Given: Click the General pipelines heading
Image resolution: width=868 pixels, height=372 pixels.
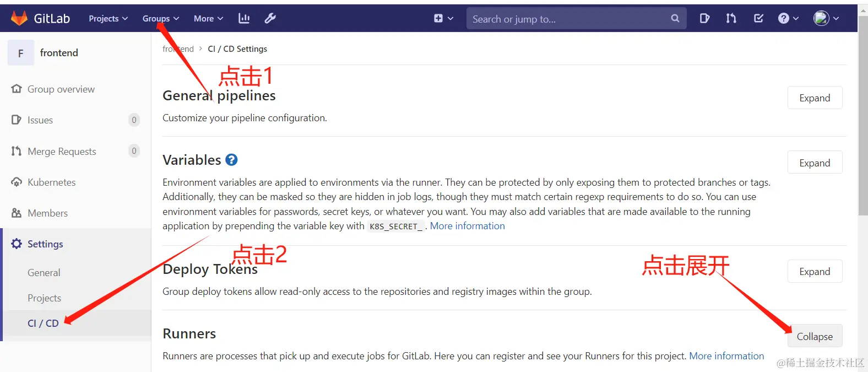Looking at the screenshot, I should [x=219, y=96].
